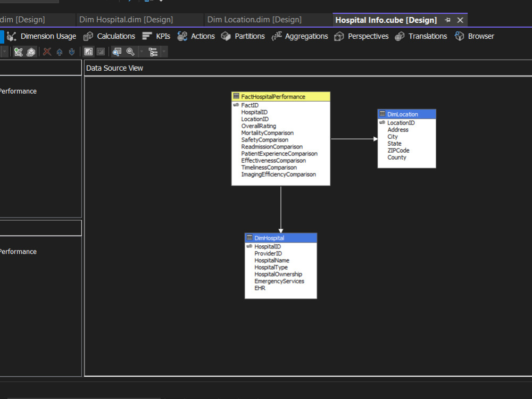Select the MortalityComparison column
This screenshot has width=532, height=399.
(x=268, y=133)
